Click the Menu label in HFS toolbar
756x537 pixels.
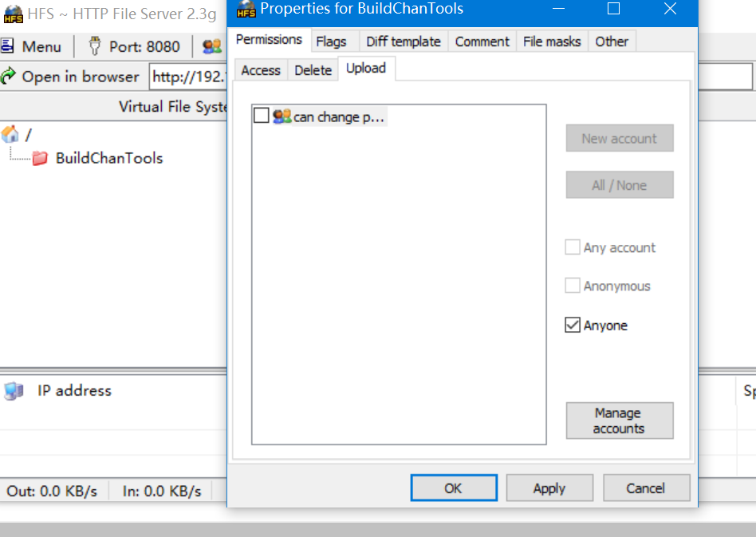click(41, 47)
